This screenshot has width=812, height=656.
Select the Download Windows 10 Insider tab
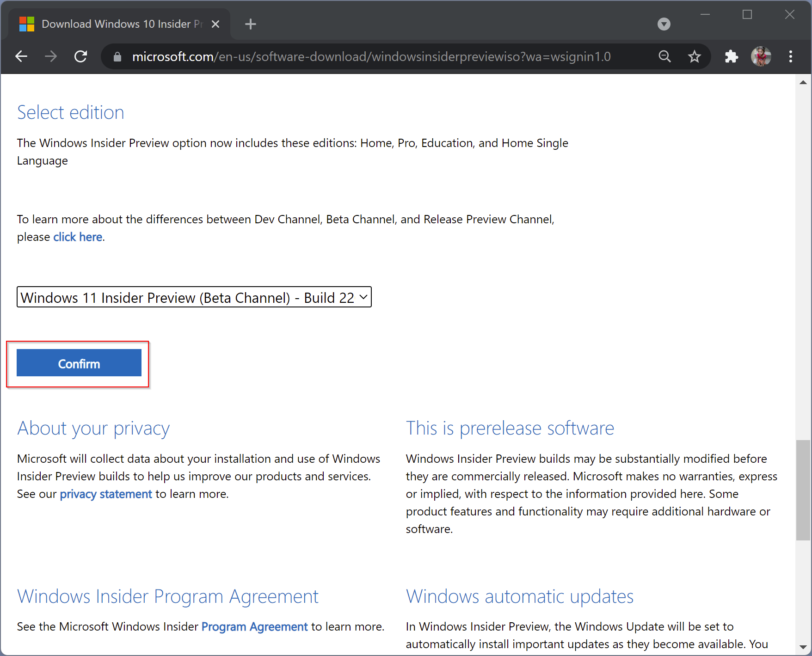[119, 24]
